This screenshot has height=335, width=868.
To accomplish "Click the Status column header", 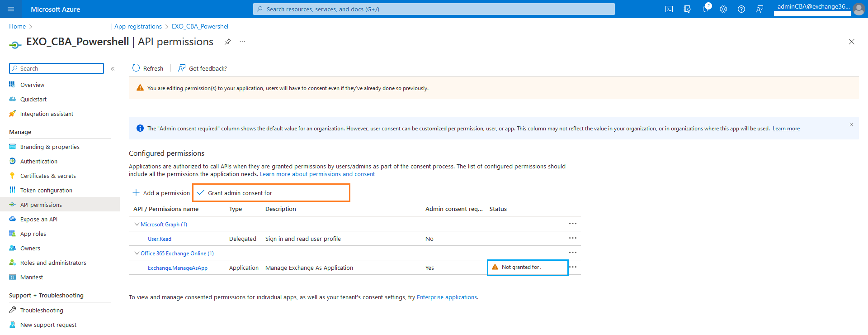I will [x=498, y=209].
